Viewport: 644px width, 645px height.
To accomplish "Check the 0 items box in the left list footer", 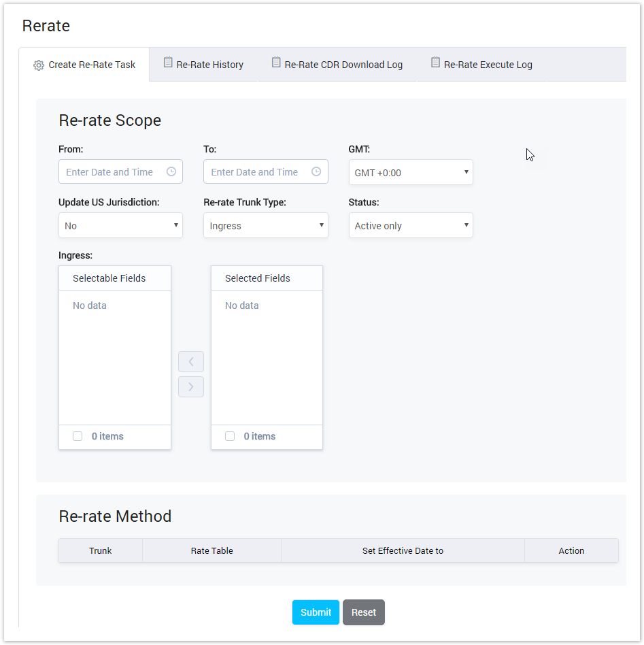I will [x=78, y=436].
